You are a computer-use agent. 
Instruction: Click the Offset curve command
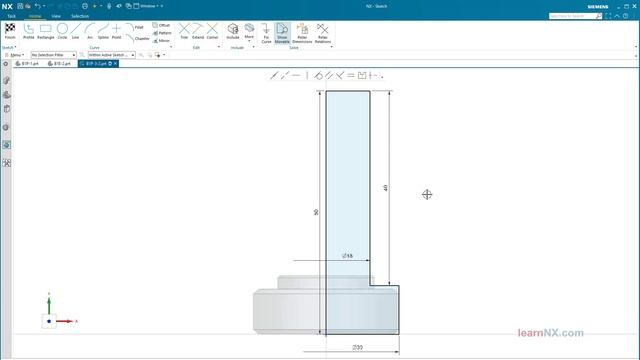(161, 25)
